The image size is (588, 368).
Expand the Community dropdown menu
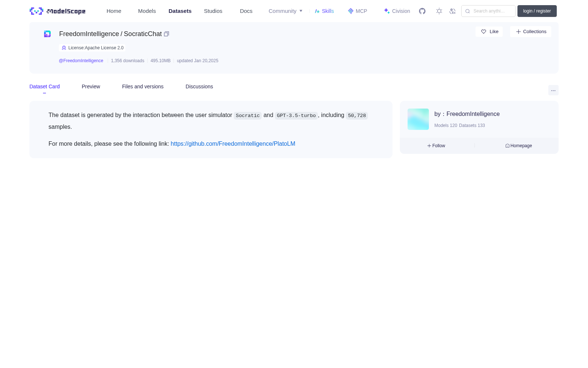[286, 11]
